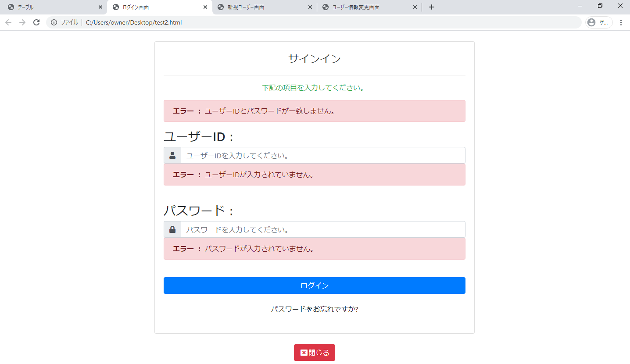The width and height of the screenshot is (630, 364).
Task: Restore down the browser window
Action: coord(600,6)
